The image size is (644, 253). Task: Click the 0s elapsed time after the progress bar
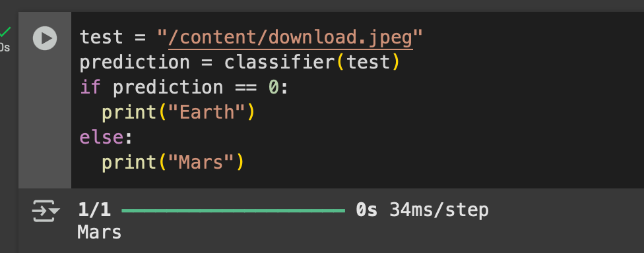(367, 210)
